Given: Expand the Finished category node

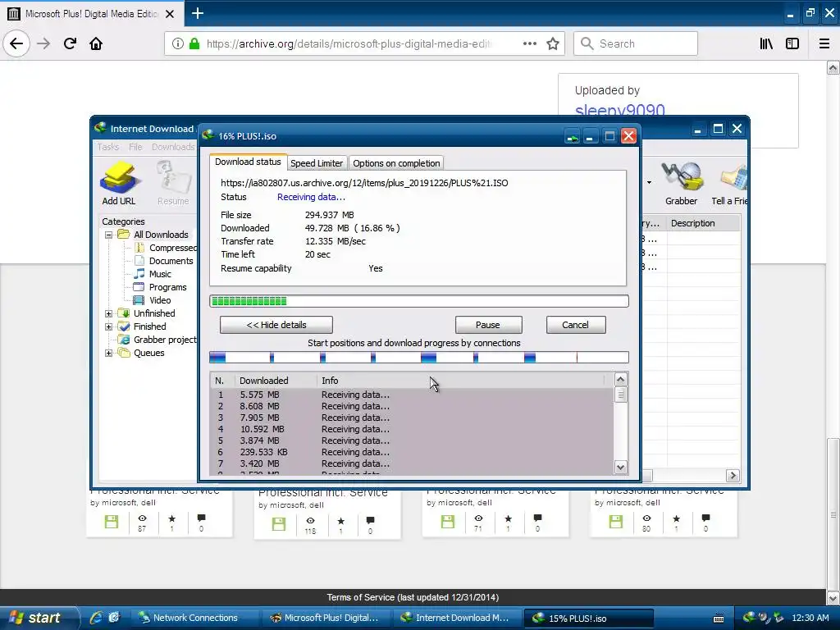Looking at the screenshot, I should coord(109,326).
